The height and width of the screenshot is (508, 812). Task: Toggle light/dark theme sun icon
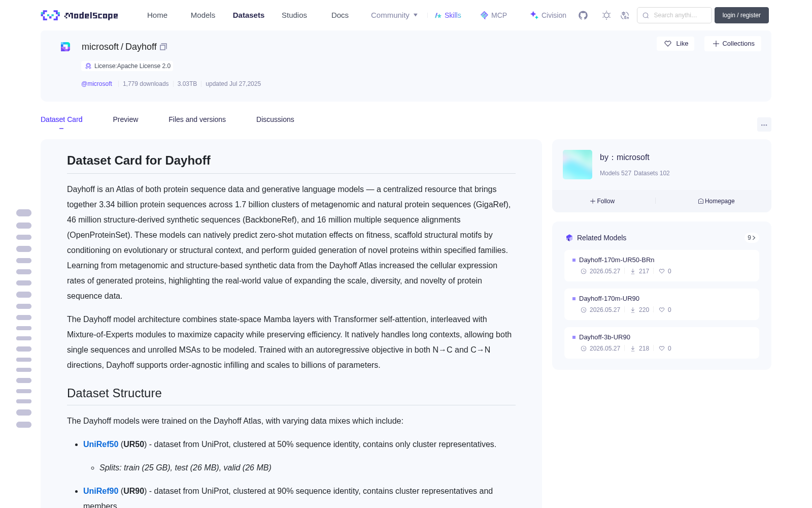606,15
